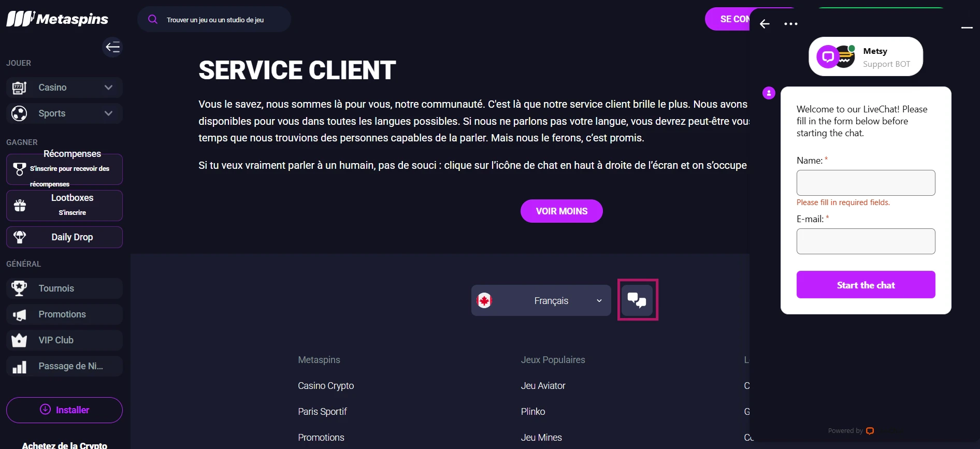Click the Installer button

(x=64, y=410)
